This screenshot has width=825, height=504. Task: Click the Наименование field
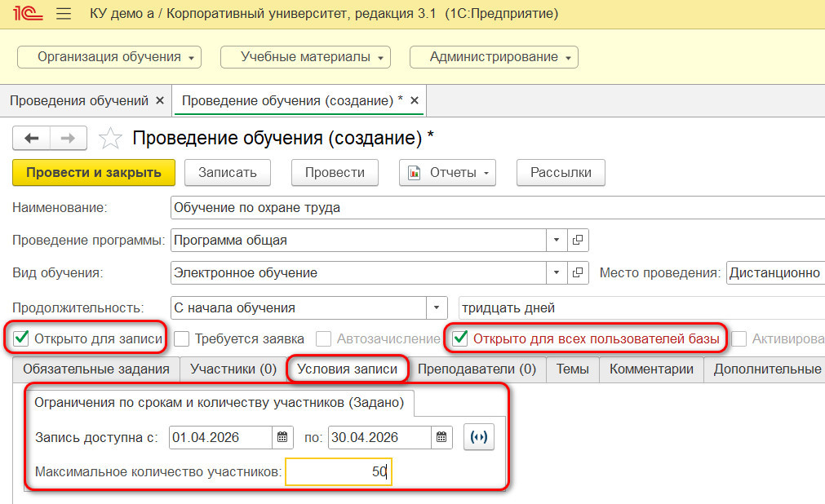[498, 208]
